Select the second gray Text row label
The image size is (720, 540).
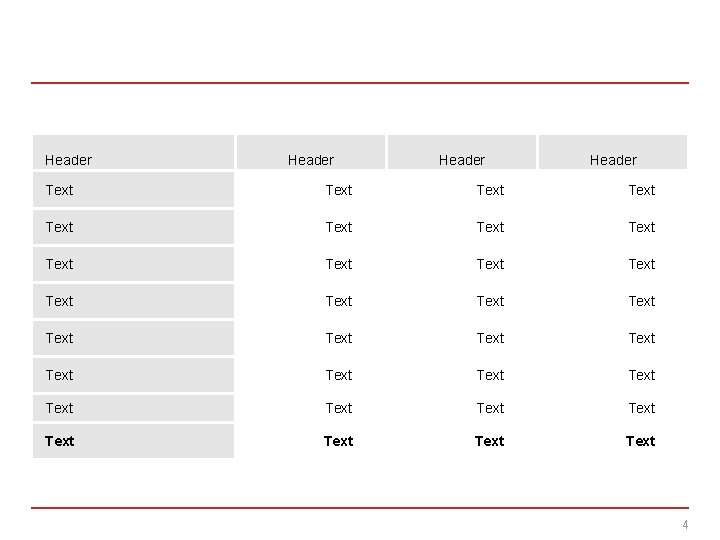133,227
